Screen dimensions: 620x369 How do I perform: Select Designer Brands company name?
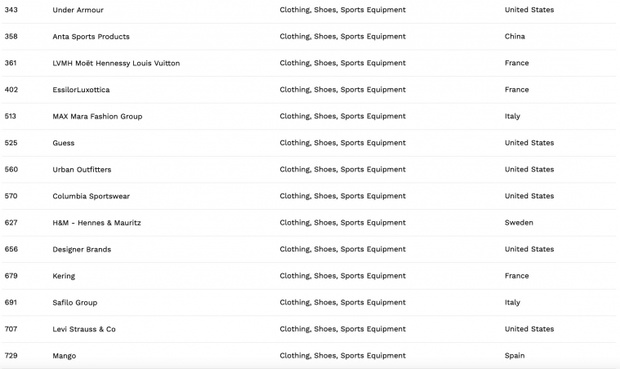tap(82, 249)
